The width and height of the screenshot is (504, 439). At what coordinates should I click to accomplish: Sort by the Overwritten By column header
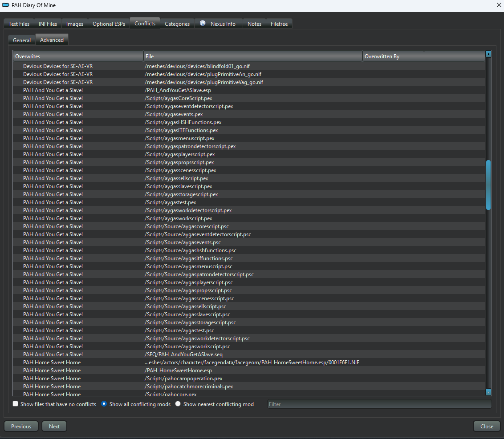pos(424,56)
